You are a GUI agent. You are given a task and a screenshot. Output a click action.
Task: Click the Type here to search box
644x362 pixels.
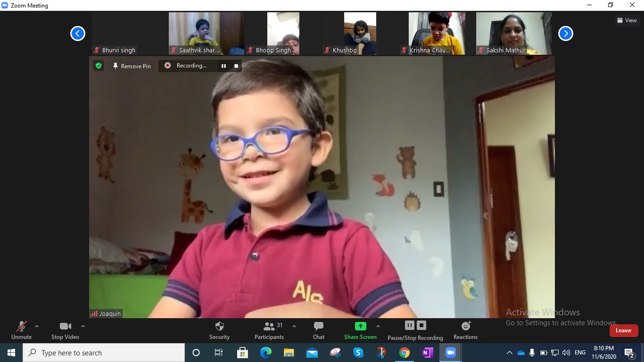click(104, 353)
